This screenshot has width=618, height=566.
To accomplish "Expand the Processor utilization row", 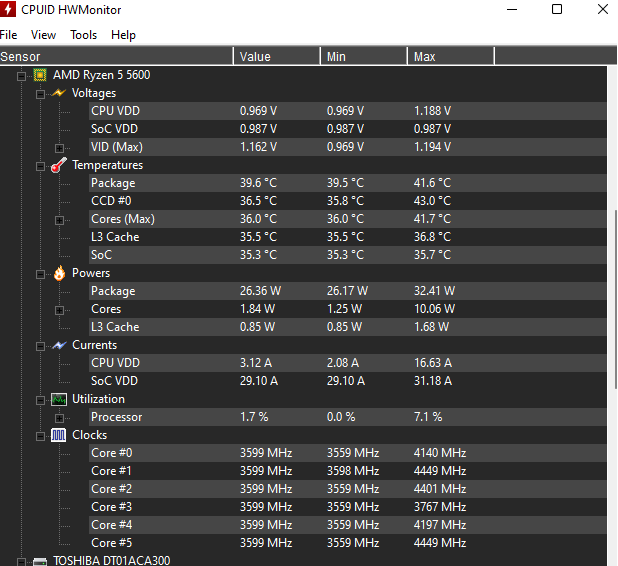I will (x=59, y=418).
